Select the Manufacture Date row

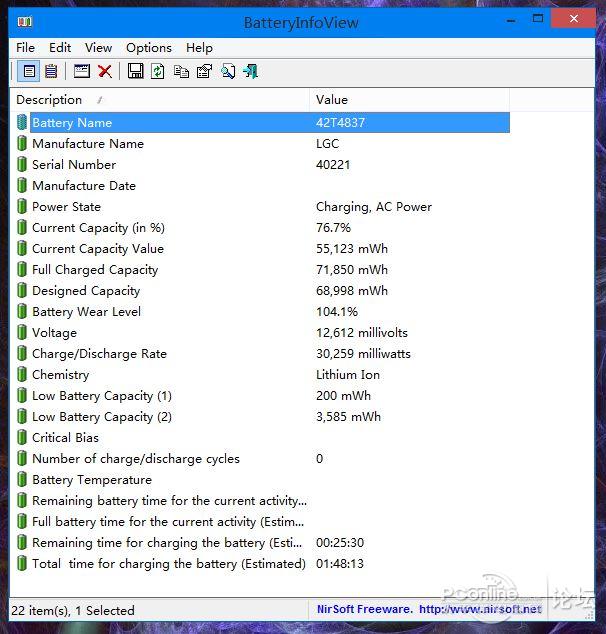tap(263, 186)
